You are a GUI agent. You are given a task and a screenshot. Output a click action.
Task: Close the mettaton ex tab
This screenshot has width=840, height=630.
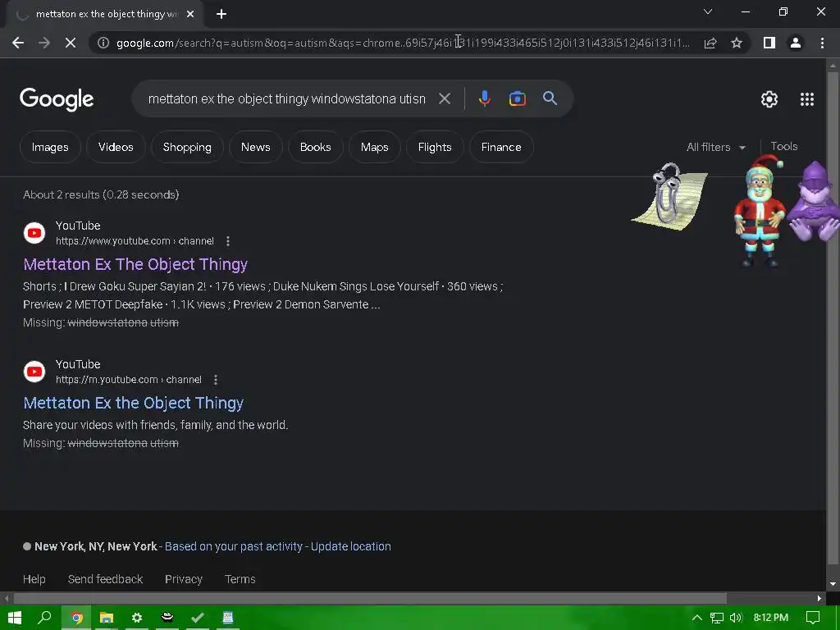(190, 14)
